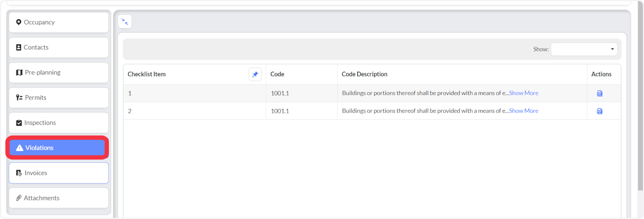Image resolution: width=644 pixels, height=219 pixels.
Task: Open the Inspections tab
Action: coord(58,123)
